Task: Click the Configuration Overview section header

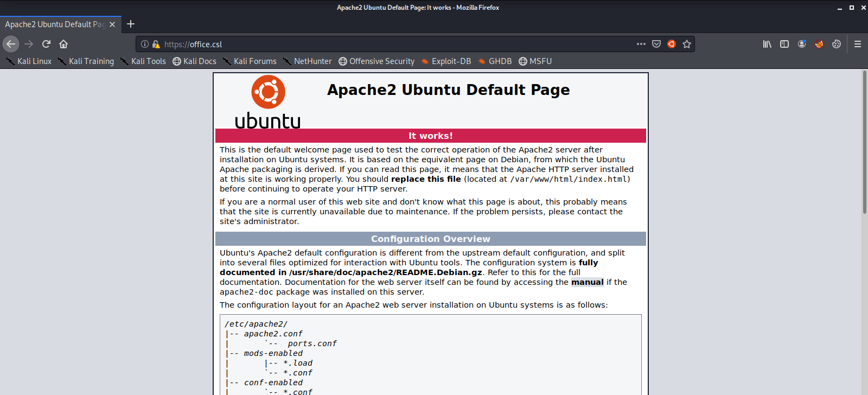Action: (431, 239)
